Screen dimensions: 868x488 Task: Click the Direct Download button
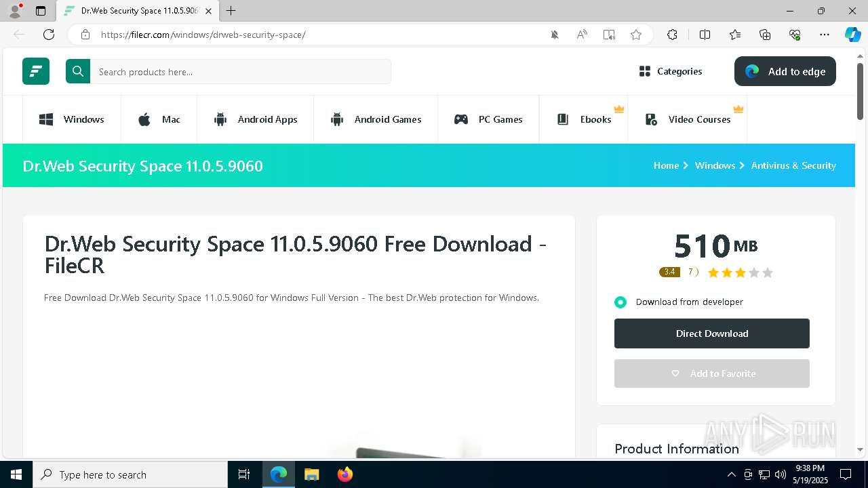pyautogui.click(x=712, y=333)
